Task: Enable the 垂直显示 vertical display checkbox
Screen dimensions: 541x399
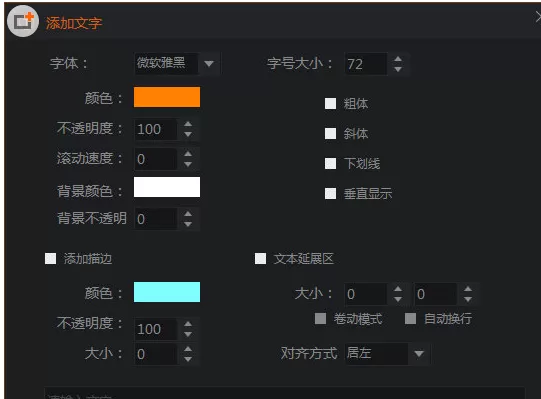Action: pyautogui.click(x=331, y=193)
